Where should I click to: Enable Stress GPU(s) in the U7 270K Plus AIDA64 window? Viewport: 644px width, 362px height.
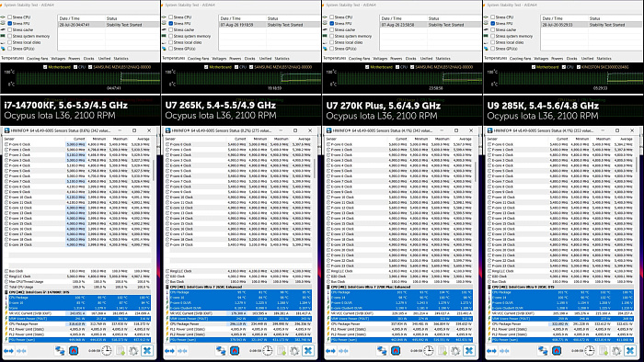[x=331, y=49]
